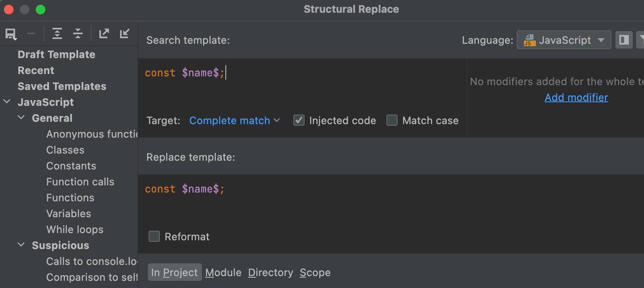This screenshot has width=644, height=288.
Task: Select the Constants template
Action: pos(71,166)
